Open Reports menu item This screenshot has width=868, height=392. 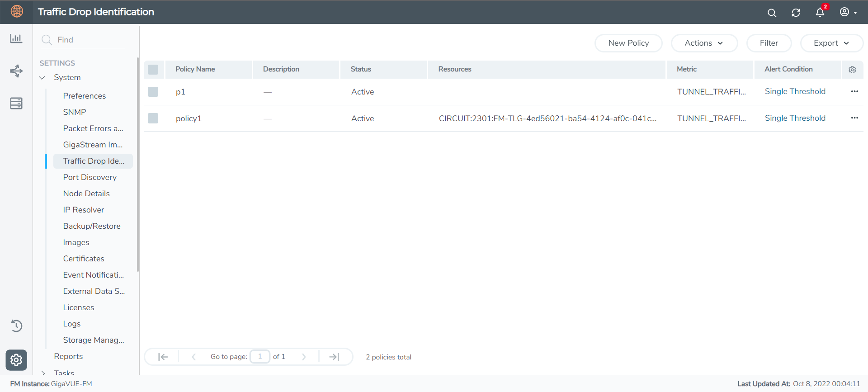68,356
